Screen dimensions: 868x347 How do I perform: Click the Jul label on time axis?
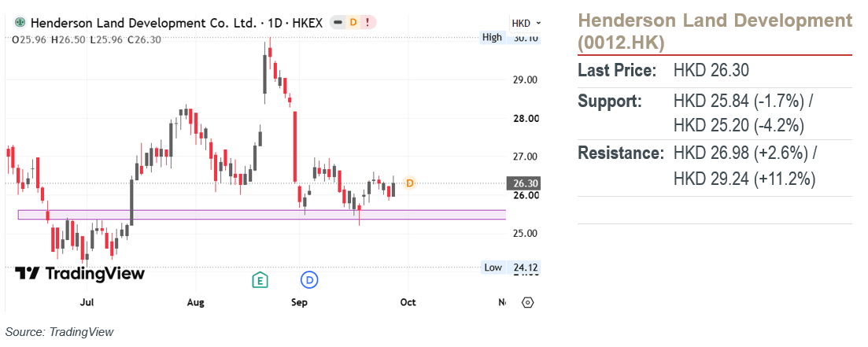pyautogui.click(x=87, y=303)
